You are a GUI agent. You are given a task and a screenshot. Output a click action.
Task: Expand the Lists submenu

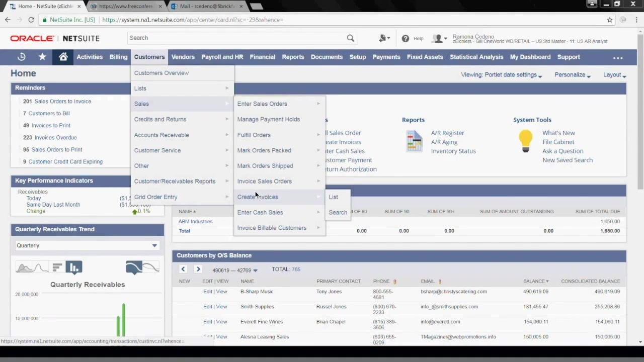pos(182,88)
